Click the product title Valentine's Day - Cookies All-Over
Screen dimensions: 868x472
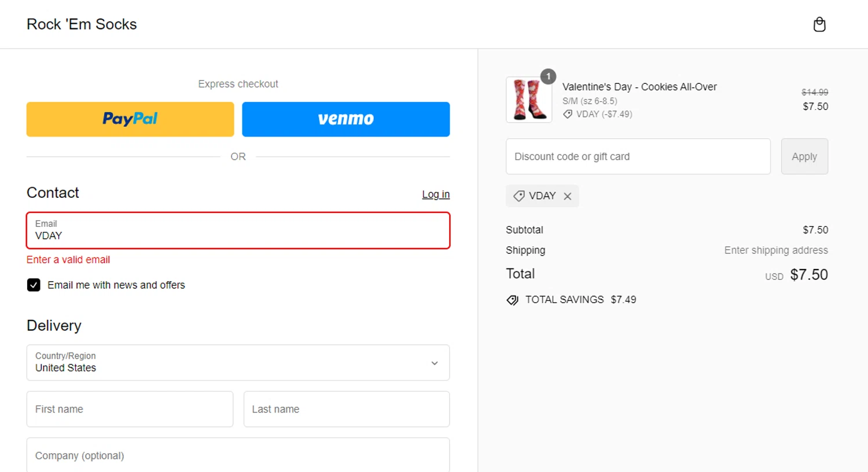click(639, 87)
